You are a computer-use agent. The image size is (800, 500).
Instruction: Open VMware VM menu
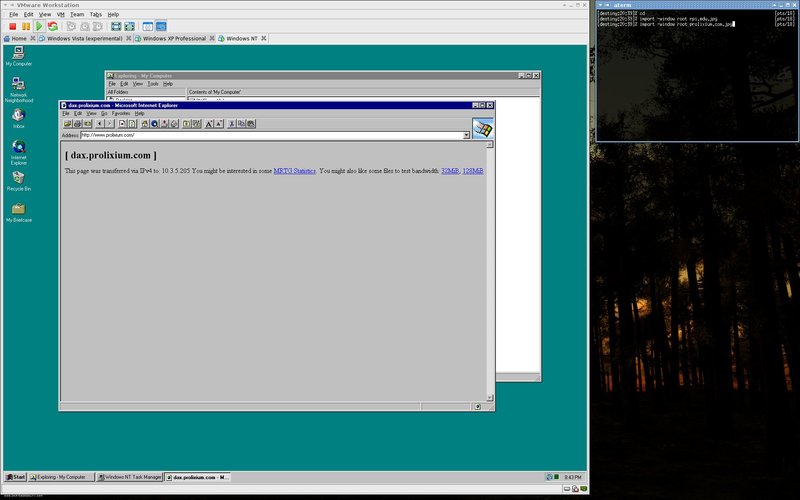click(61, 14)
